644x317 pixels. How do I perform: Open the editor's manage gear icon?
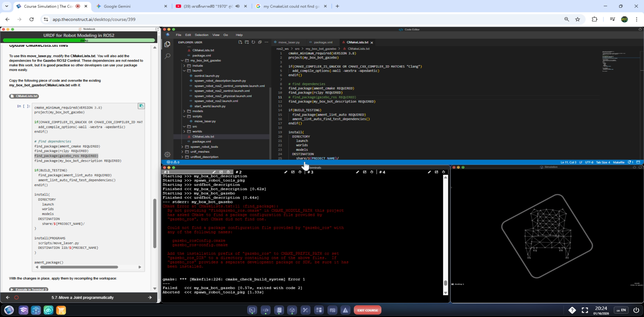(x=167, y=154)
